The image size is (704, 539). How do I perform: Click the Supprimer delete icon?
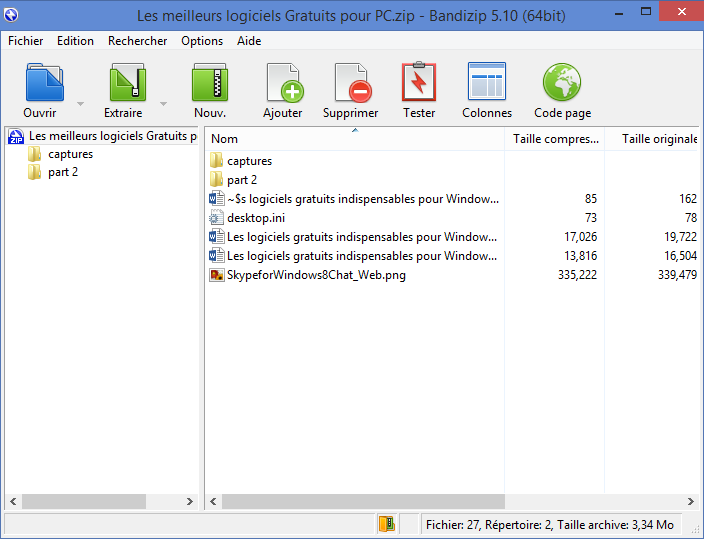coord(351,83)
